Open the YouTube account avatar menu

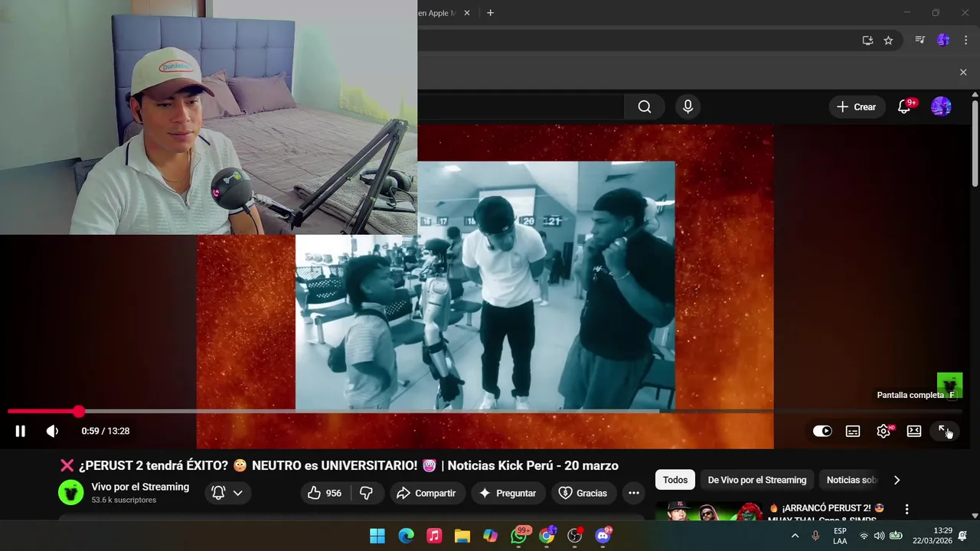click(941, 107)
